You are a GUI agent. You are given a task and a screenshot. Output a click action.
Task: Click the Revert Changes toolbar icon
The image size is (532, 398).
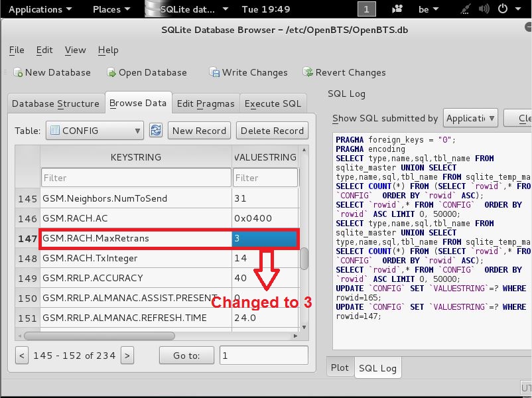click(308, 72)
